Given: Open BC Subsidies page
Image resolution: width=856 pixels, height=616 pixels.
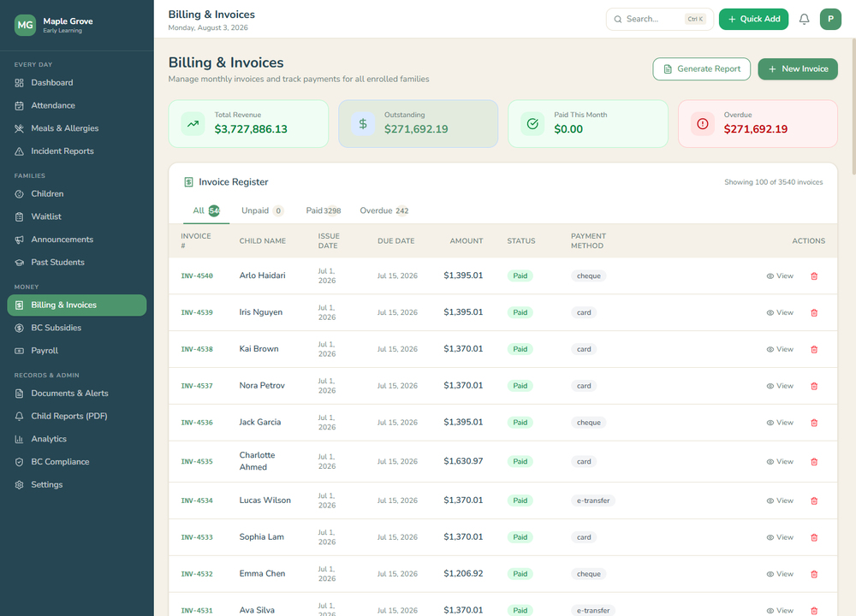Looking at the screenshot, I should pyautogui.click(x=77, y=328).
